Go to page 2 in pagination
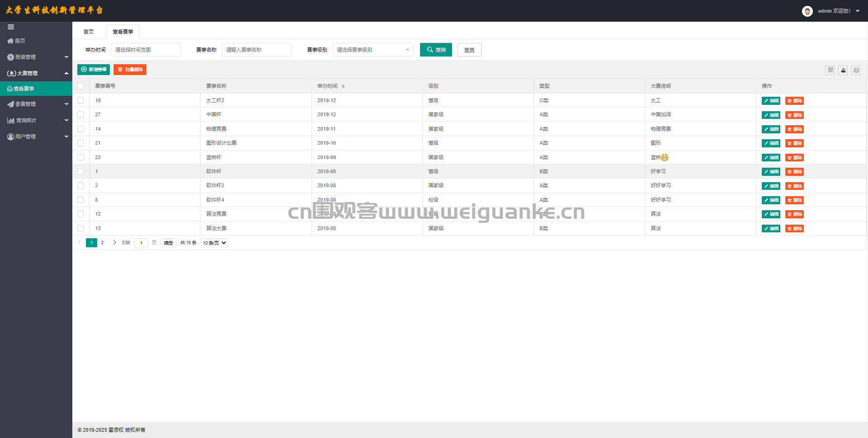Screen dimensions: 868x438 102,243
